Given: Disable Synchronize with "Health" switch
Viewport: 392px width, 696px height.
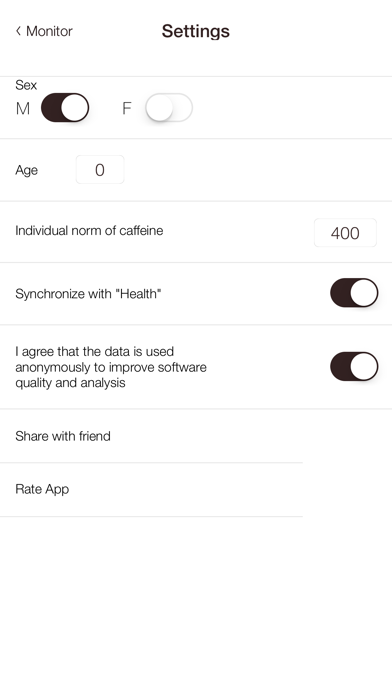Looking at the screenshot, I should click(x=354, y=293).
